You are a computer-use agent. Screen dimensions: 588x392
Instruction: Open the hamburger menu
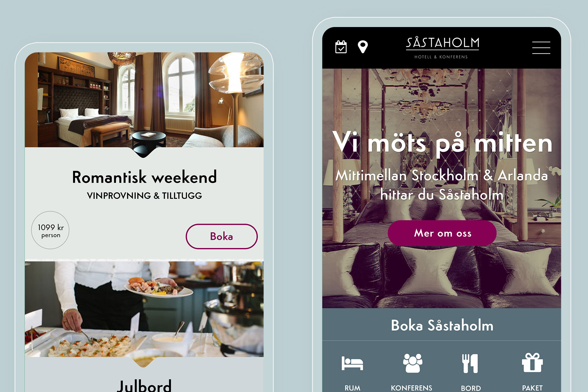click(541, 48)
